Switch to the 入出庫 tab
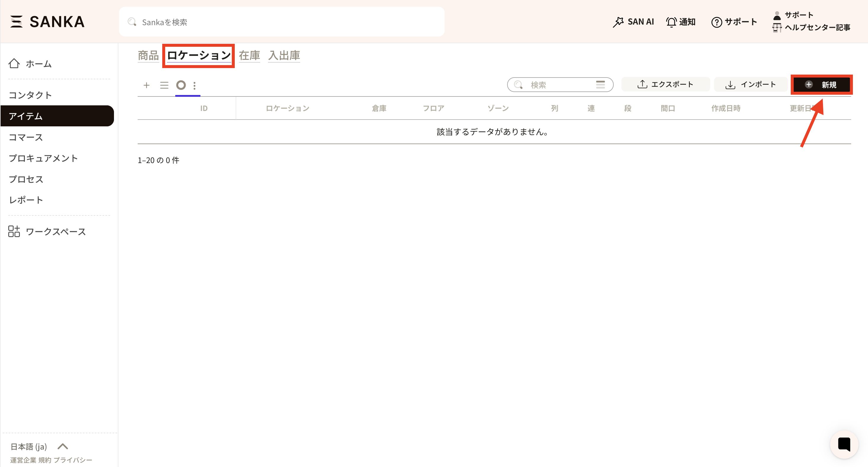The height and width of the screenshot is (467, 868). coord(284,55)
